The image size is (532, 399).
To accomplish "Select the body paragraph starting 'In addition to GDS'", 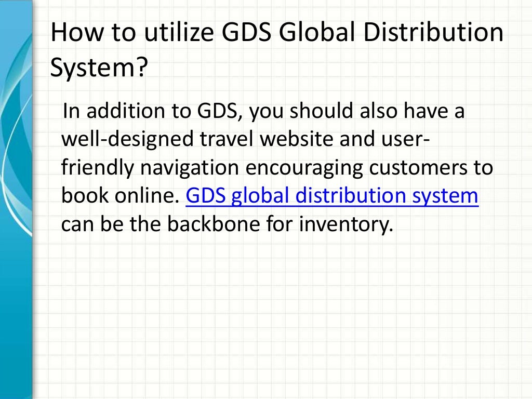I will (x=277, y=167).
